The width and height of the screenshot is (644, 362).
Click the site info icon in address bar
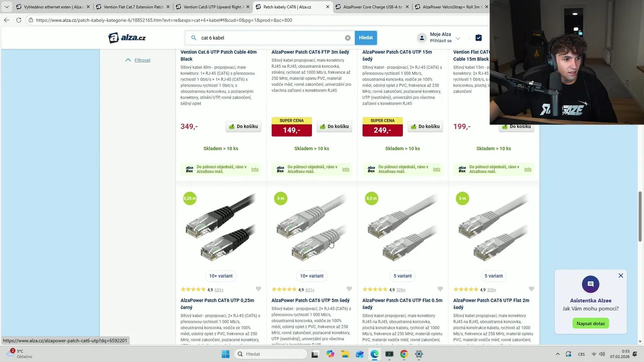(31, 20)
